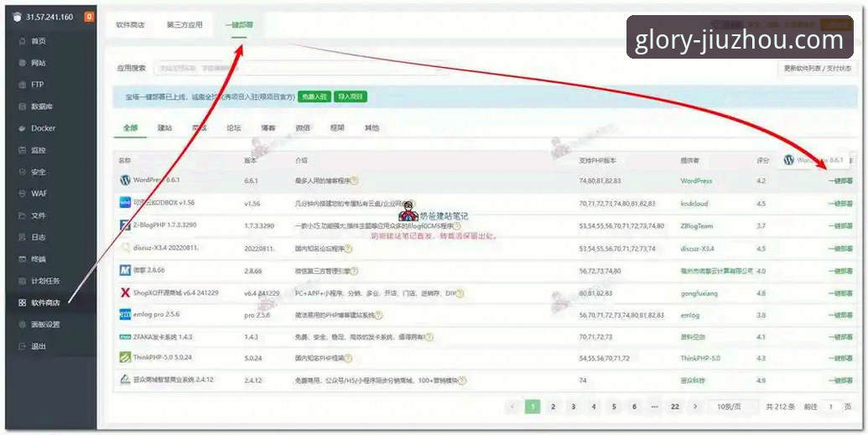Click the ShopXO red X icon

pos(125,293)
